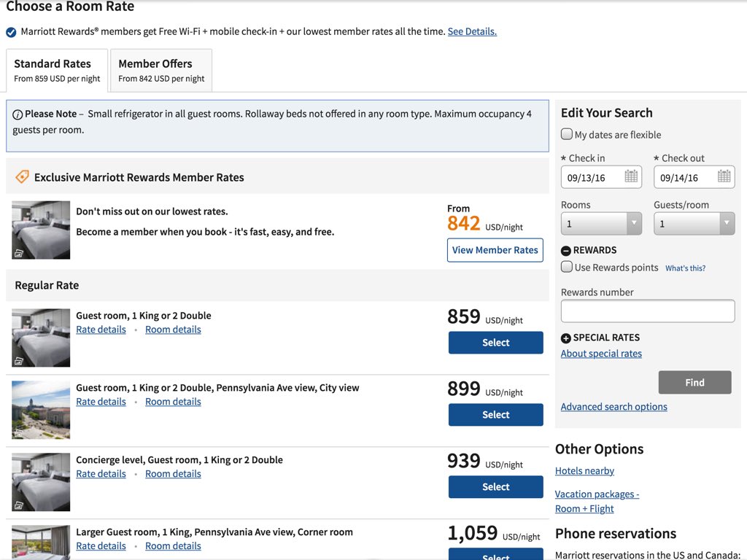Open the Check in calendar icon
This screenshot has width=747, height=560.
pos(631,176)
